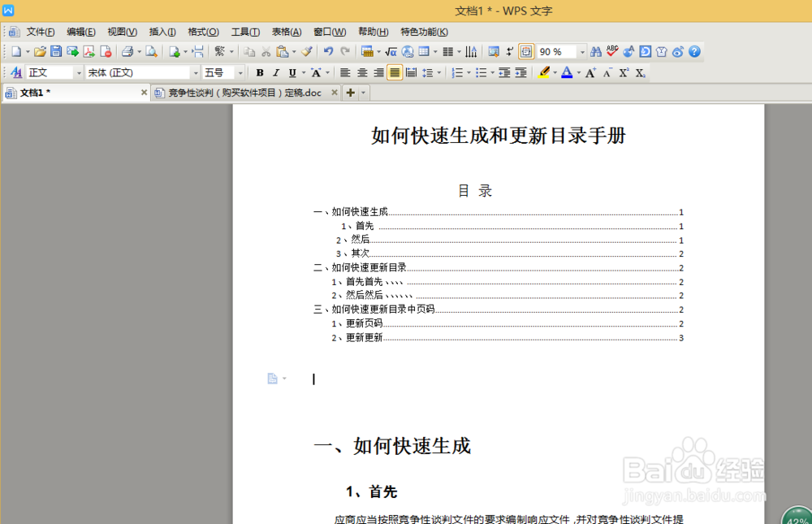Screen dimensions: 812x524
Task: Open an existing file with folder icon
Action: [40, 51]
